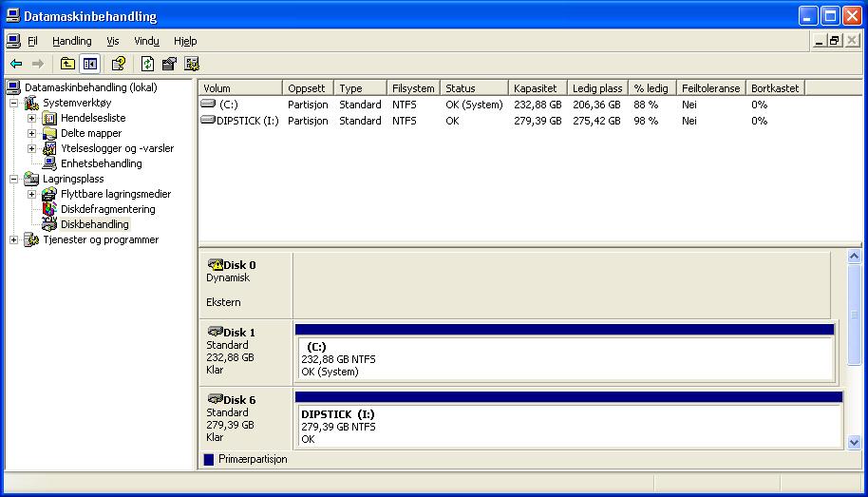Click the Back arrow toolbar icon
The width and height of the screenshot is (868, 497).
(16, 64)
